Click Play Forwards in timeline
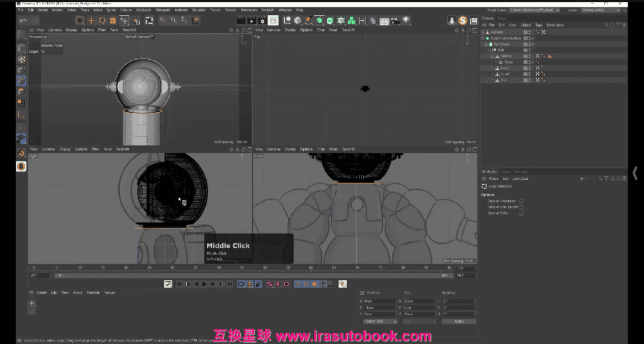Viewport: 644px width, 344px height. click(x=204, y=284)
